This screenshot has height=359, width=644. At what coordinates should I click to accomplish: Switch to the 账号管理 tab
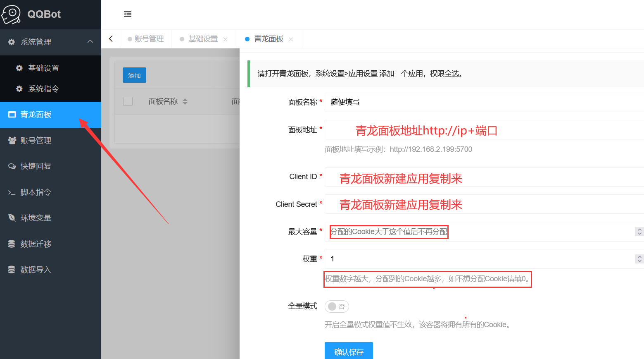146,39
